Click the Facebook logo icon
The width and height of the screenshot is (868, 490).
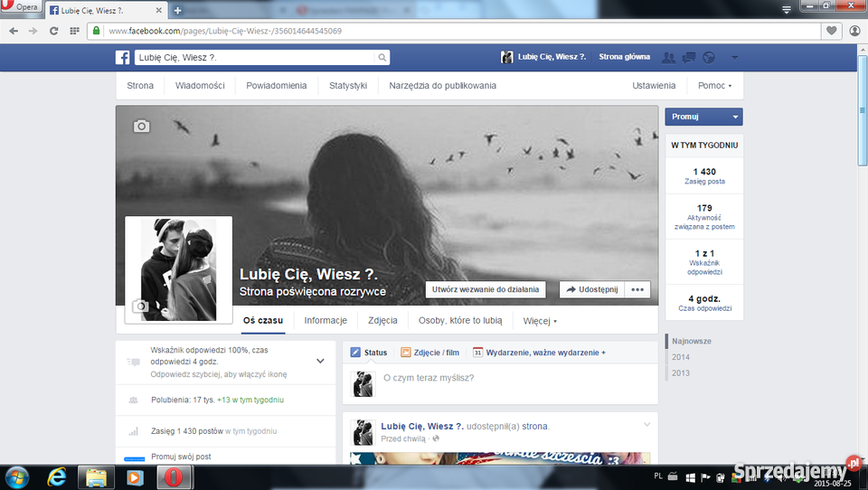click(x=122, y=57)
